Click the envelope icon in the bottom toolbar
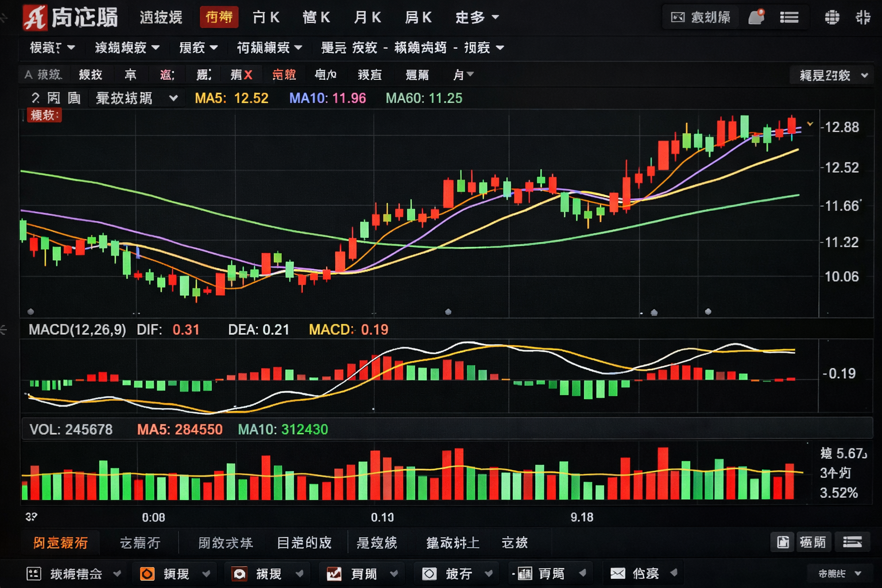 (x=618, y=573)
